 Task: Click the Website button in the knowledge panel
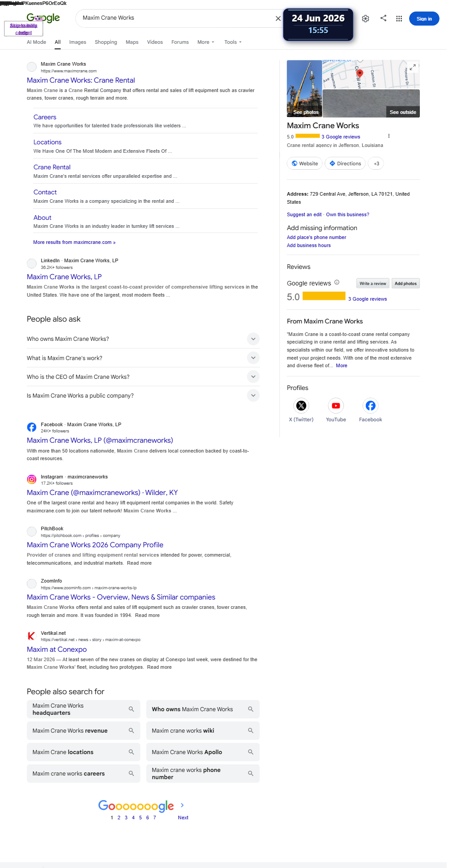click(305, 164)
